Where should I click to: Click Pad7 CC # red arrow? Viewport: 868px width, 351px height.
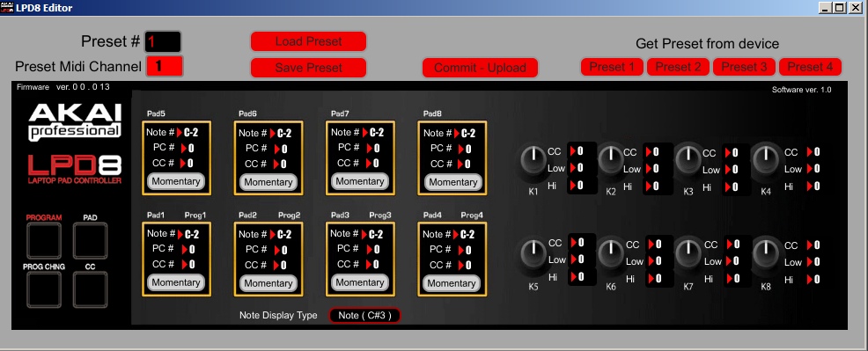click(368, 164)
